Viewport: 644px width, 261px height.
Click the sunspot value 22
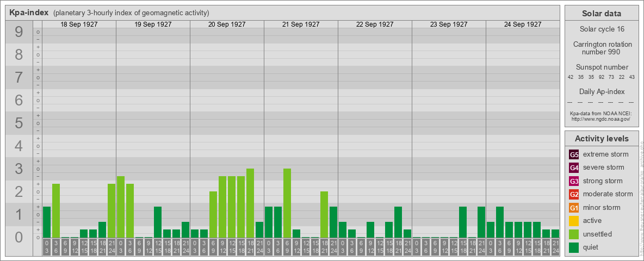coord(622,77)
